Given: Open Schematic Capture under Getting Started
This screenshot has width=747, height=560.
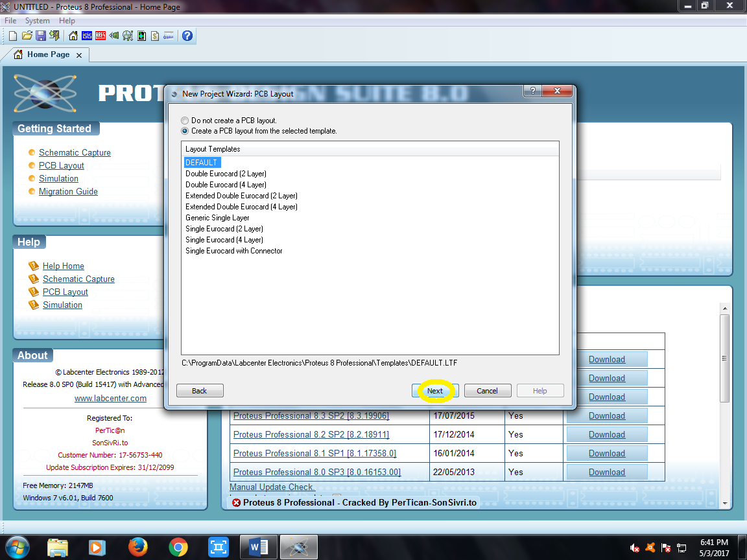Looking at the screenshot, I should pyautogui.click(x=75, y=152).
